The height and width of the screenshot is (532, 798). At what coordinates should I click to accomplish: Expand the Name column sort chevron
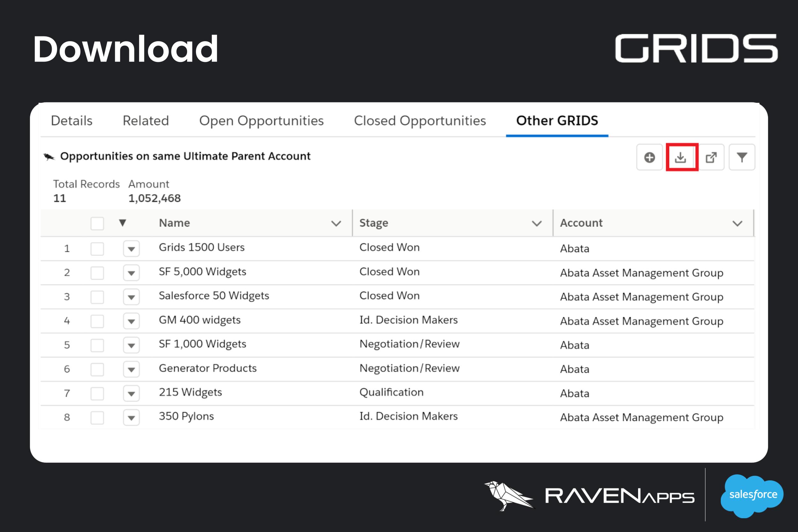(x=336, y=224)
